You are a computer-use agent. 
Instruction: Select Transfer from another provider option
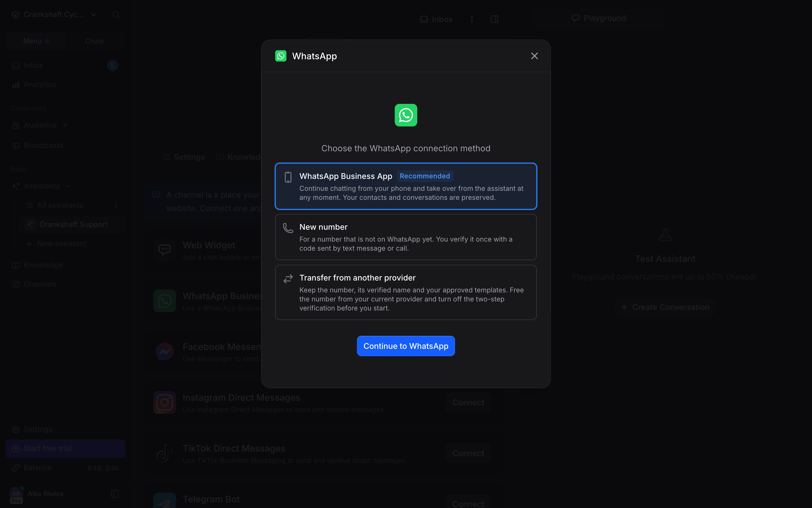coord(406,292)
